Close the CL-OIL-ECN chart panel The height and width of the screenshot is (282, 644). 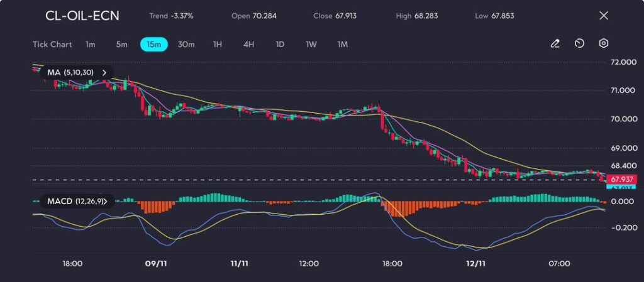pos(603,16)
